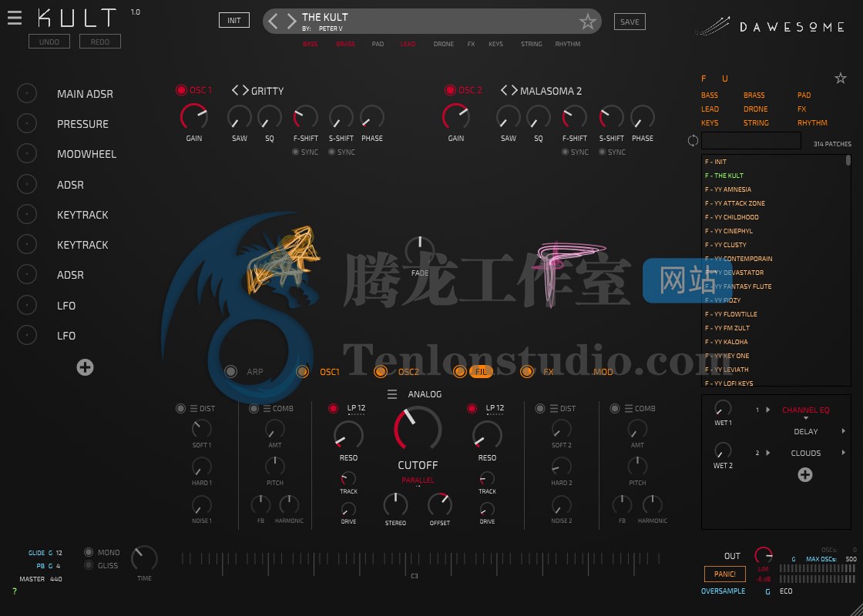Click UNDO button
The height and width of the screenshot is (616, 863).
49,42
